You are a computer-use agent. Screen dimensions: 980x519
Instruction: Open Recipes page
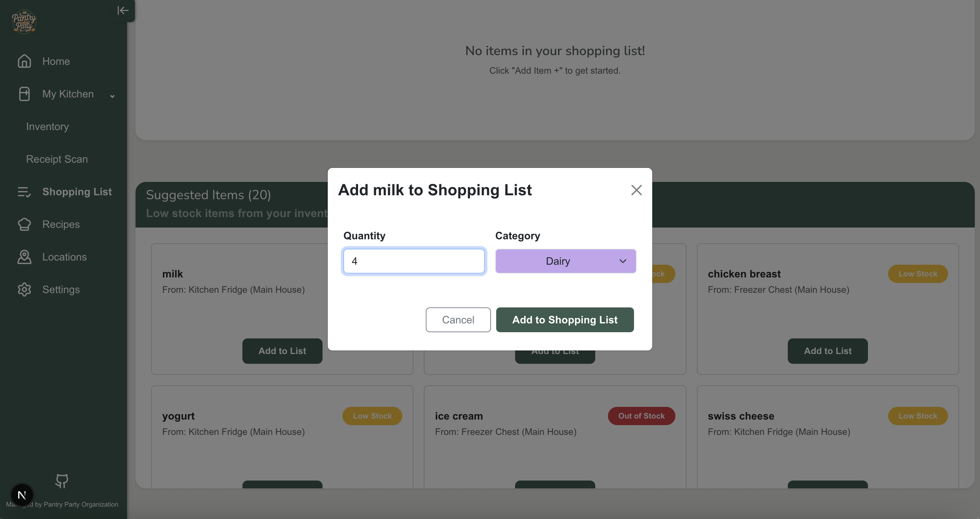pos(61,224)
